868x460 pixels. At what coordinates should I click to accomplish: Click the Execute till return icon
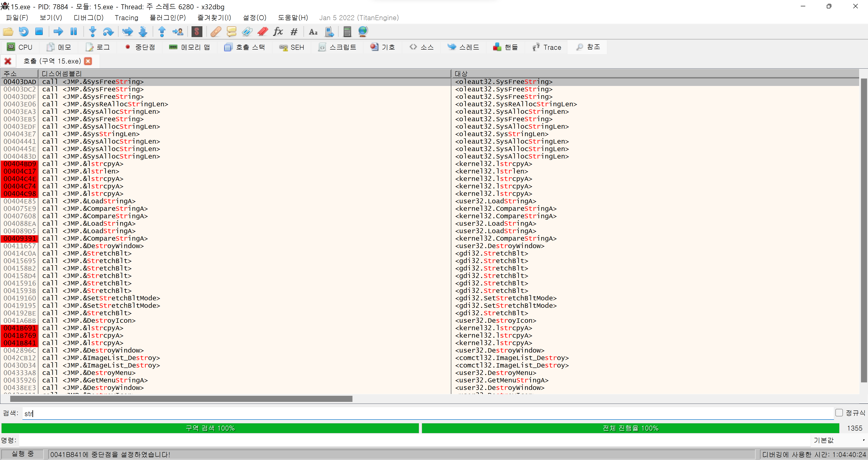(x=162, y=32)
